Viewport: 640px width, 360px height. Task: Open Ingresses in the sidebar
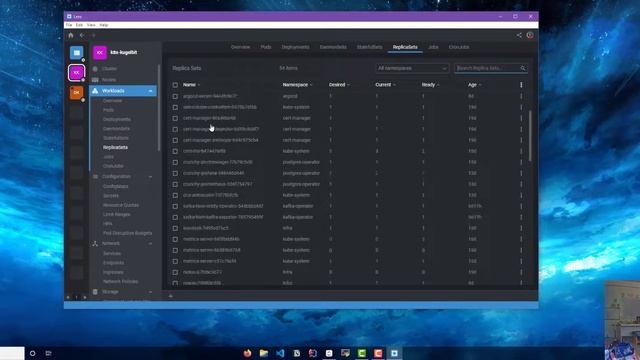pyautogui.click(x=113, y=272)
